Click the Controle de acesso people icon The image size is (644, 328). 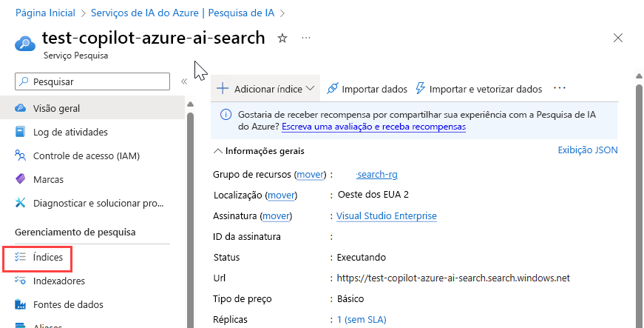[x=20, y=155]
